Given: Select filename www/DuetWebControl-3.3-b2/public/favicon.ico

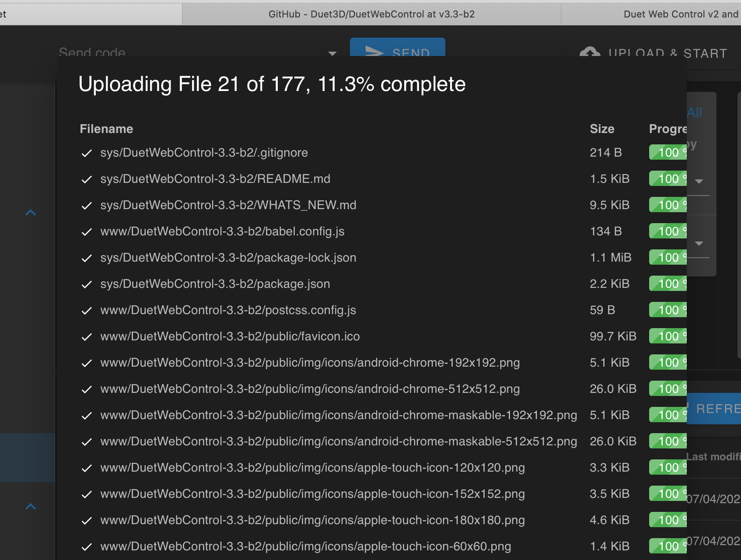Looking at the screenshot, I should (230, 336).
